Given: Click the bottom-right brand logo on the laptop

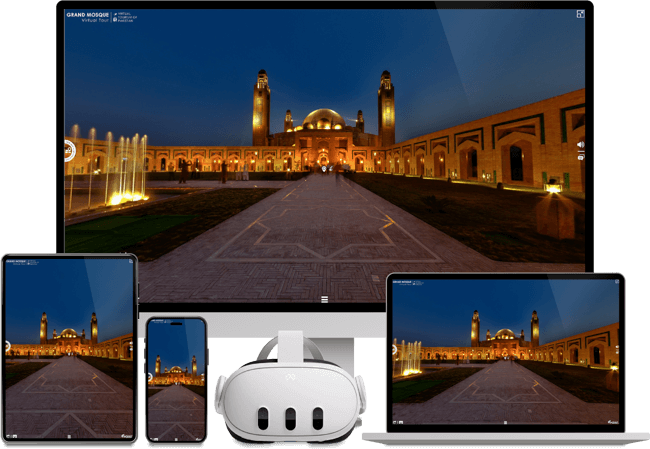Looking at the screenshot, I should [x=613, y=422].
